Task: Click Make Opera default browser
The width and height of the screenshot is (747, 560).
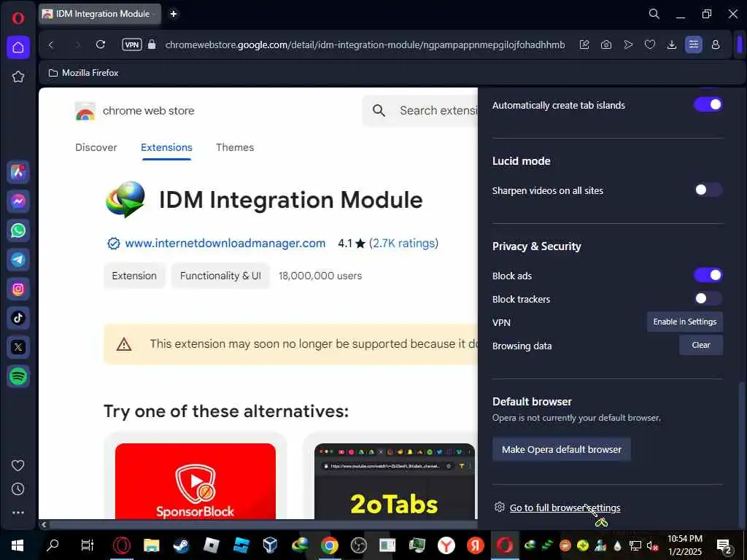Action: pos(562,449)
